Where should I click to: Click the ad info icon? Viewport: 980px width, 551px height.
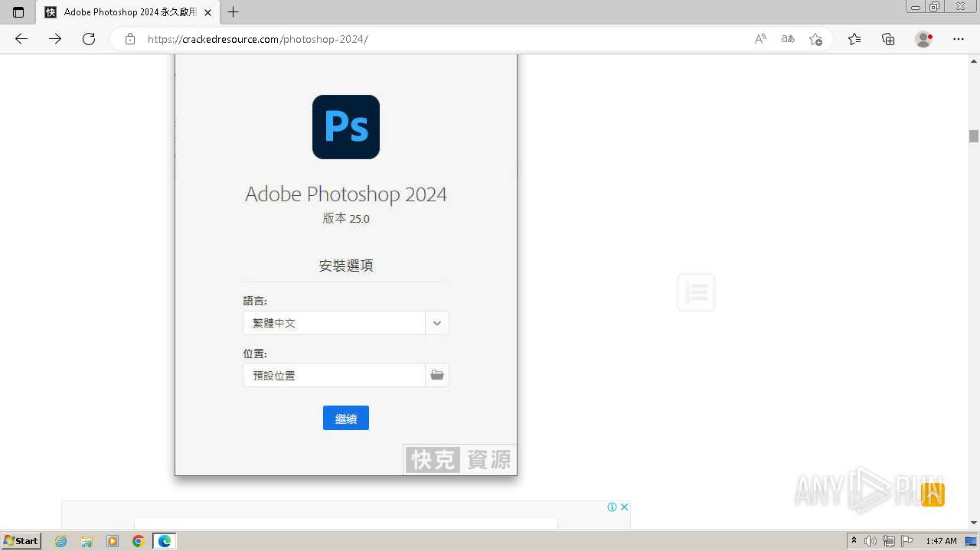(612, 507)
